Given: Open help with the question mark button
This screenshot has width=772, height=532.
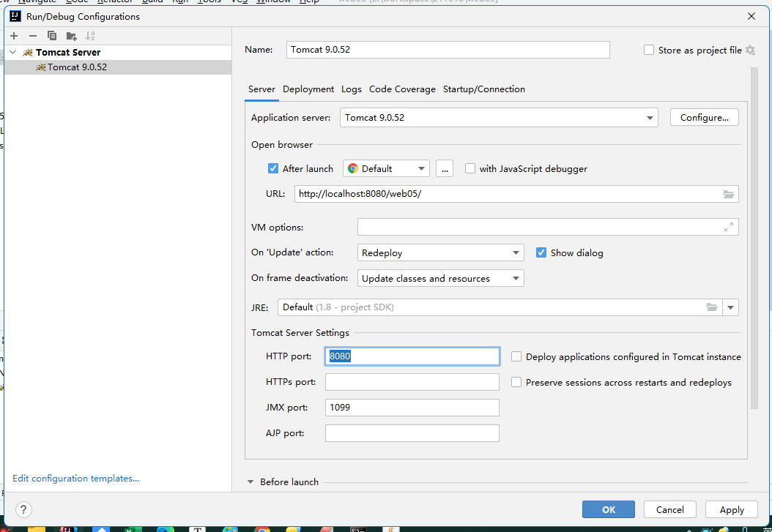Looking at the screenshot, I should pos(23,509).
